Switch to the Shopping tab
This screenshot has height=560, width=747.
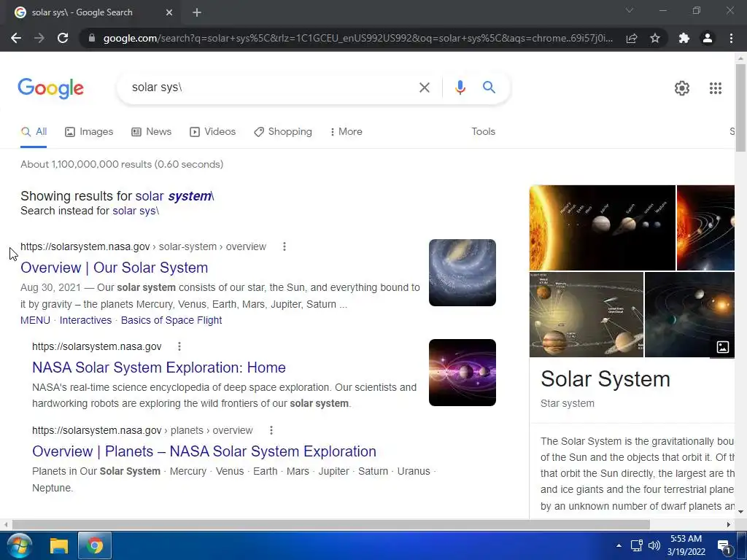[x=283, y=132]
